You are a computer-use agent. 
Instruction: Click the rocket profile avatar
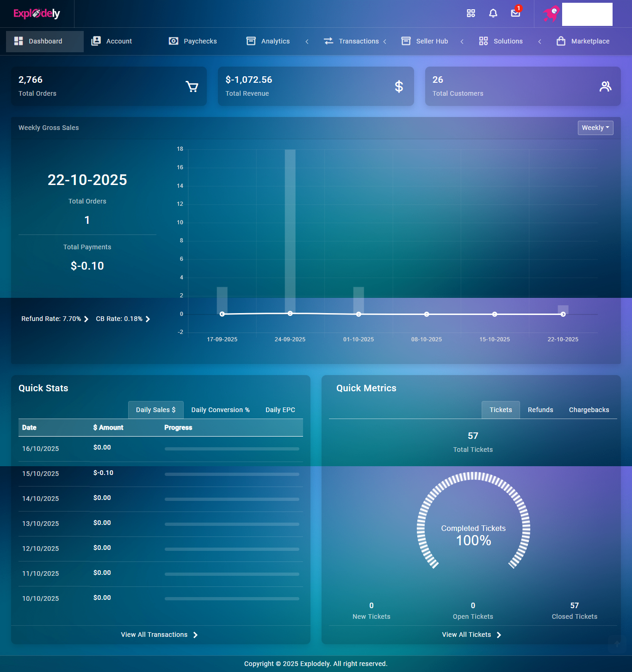coord(551,14)
